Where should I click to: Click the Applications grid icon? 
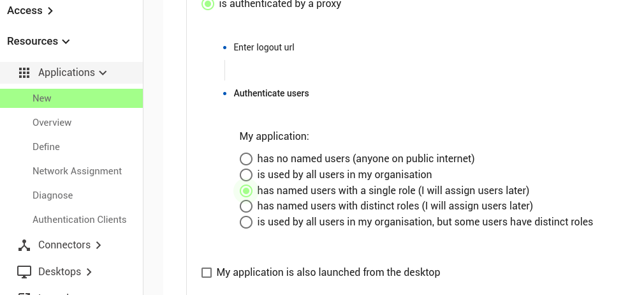tap(24, 73)
